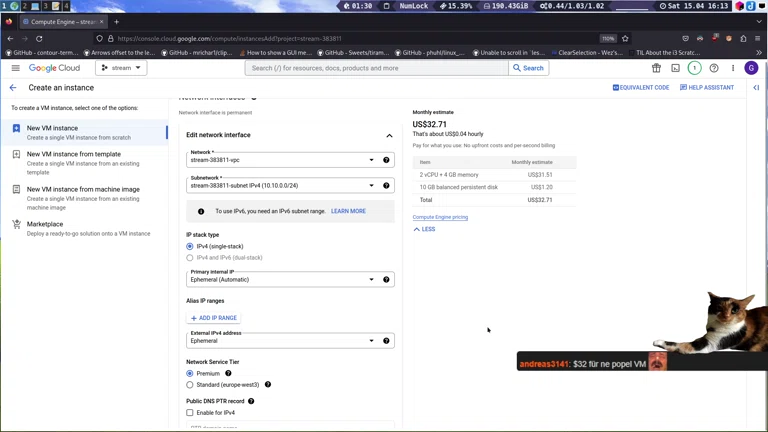The image size is (768, 432).
Task: Switch to Compute Engine browser tab
Action: 63,22
